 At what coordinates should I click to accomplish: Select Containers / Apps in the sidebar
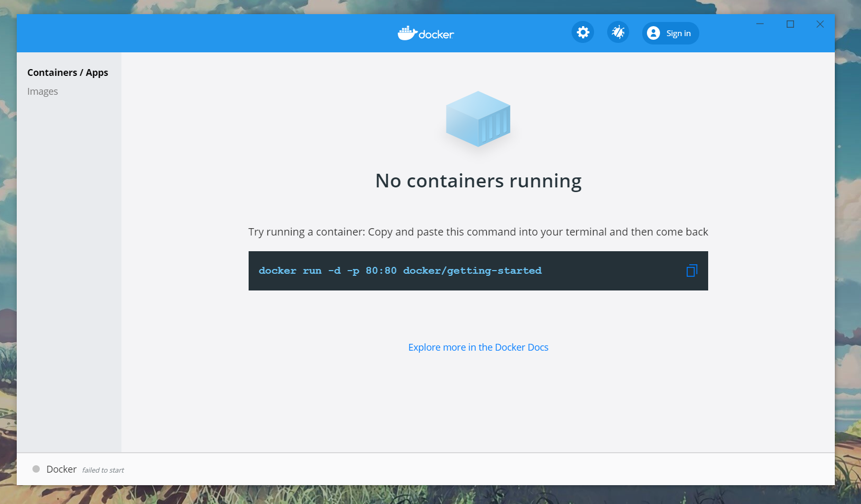click(x=68, y=72)
